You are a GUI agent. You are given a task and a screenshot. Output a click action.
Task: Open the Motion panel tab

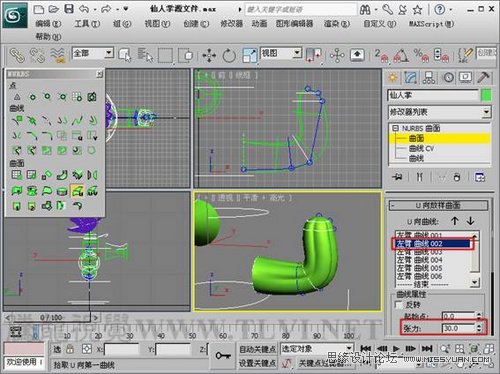point(449,78)
